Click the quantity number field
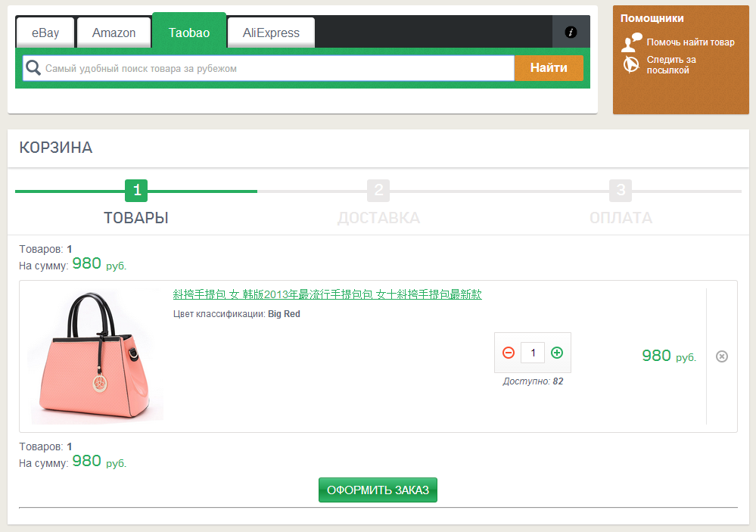The image size is (756, 532). 533,353
